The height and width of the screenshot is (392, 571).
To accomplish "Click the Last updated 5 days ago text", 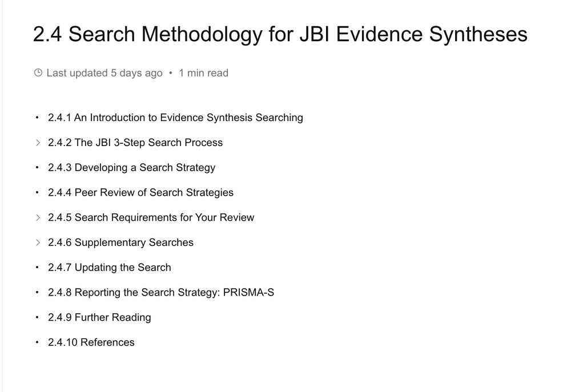I will (x=104, y=73).
